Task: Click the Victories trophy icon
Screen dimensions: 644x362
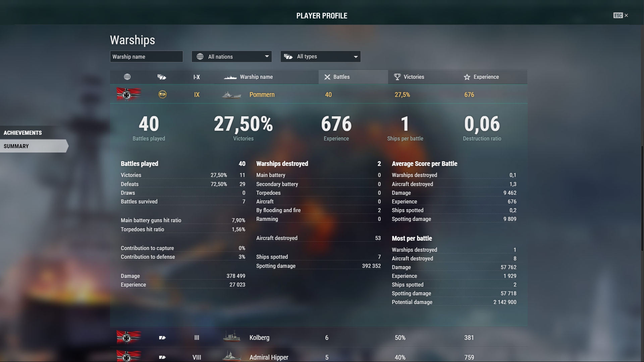Action: pos(397,77)
